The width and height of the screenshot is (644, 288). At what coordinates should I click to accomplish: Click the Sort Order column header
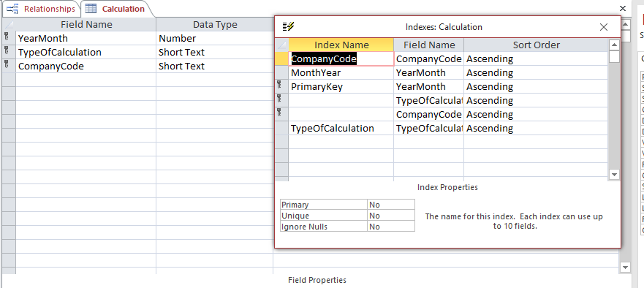[x=536, y=45]
